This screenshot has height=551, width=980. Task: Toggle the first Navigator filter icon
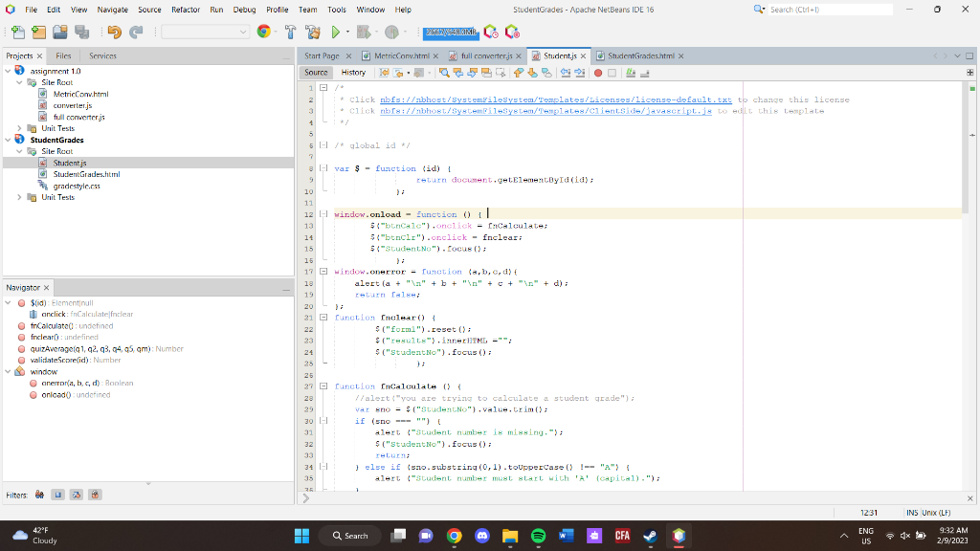39,495
